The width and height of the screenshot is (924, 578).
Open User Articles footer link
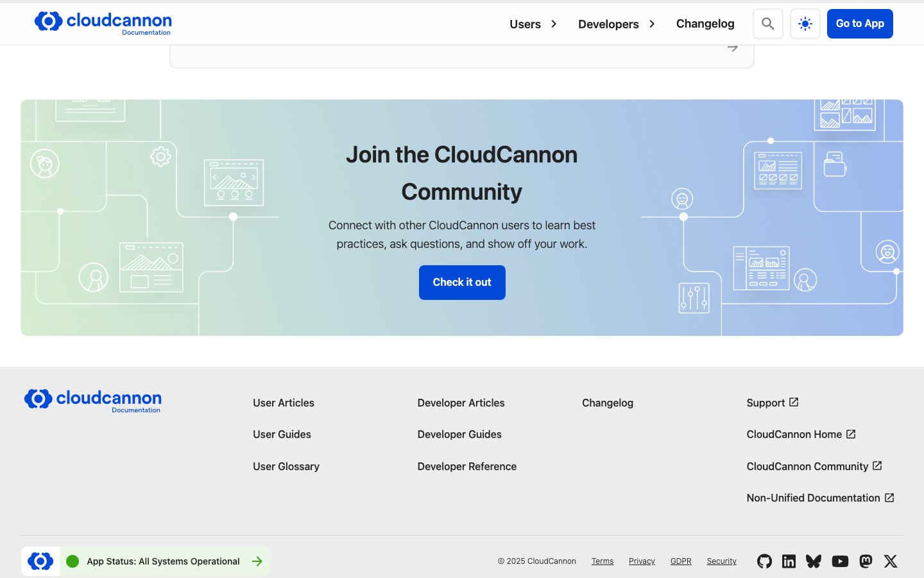[x=284, y=403]
